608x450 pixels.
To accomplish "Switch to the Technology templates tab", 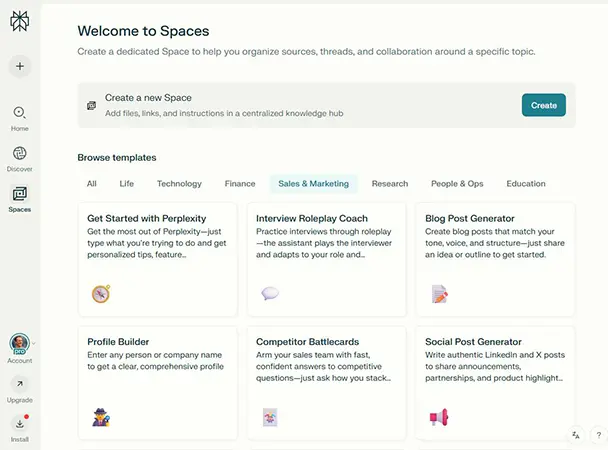I will (x=179, y=184).
